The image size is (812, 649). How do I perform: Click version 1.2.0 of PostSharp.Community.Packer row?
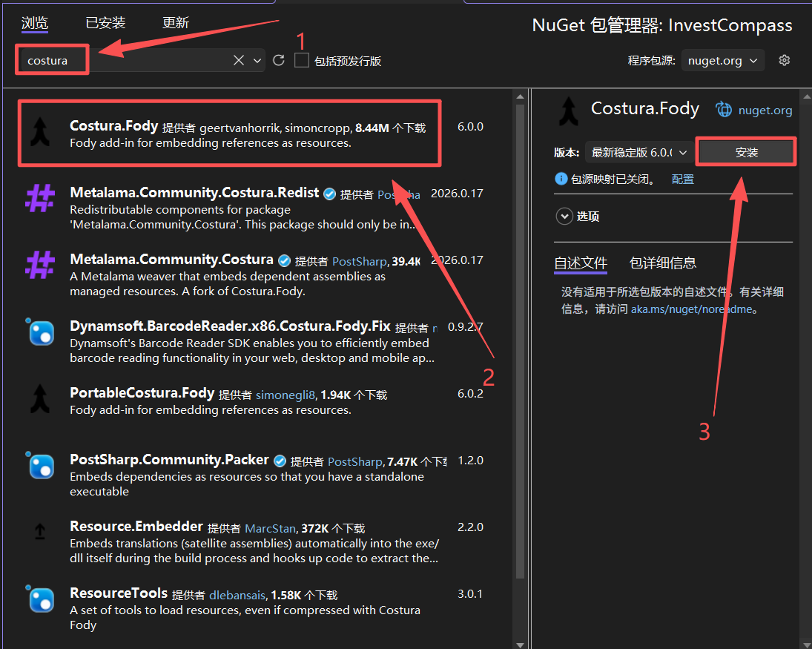click(x=470, y=461)
